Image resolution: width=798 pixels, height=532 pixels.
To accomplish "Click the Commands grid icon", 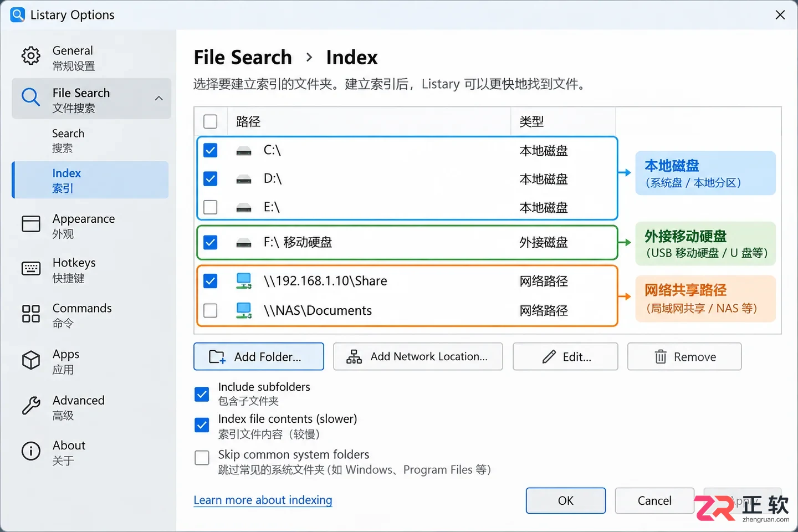I will point(31,314).
